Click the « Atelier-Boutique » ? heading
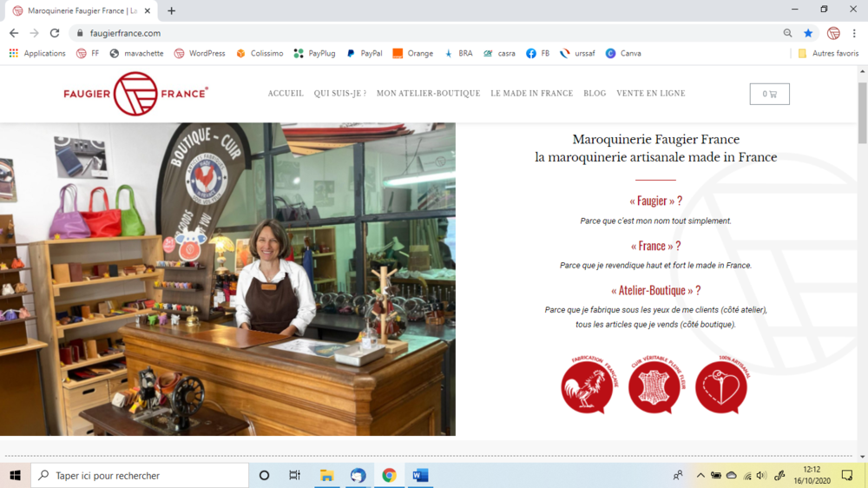The image size is (868, 488). (x=655, y=290)
